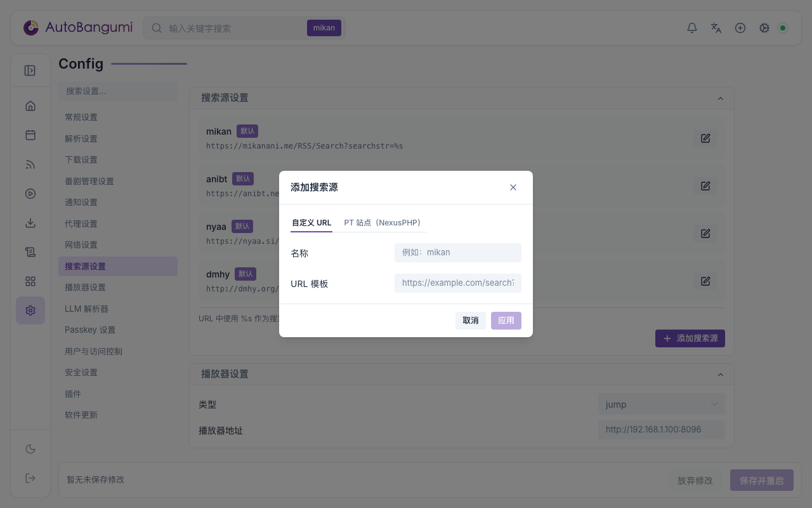812x508 pixels.
Task: Focus the 名称 input field
Action: [458, 253]
